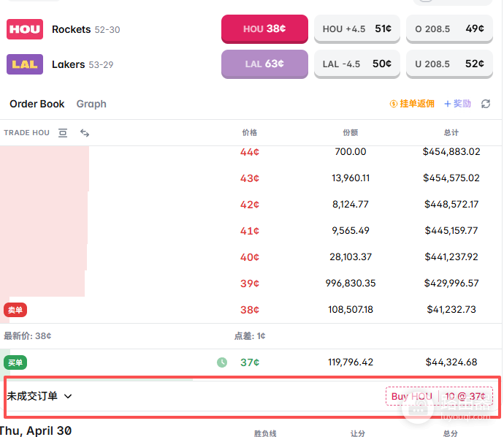The width and height of the screenshot is (504, 437).
Task: Click the Buy HOU 10 @ 37¢ order tag
Action: tap(439, 396)
